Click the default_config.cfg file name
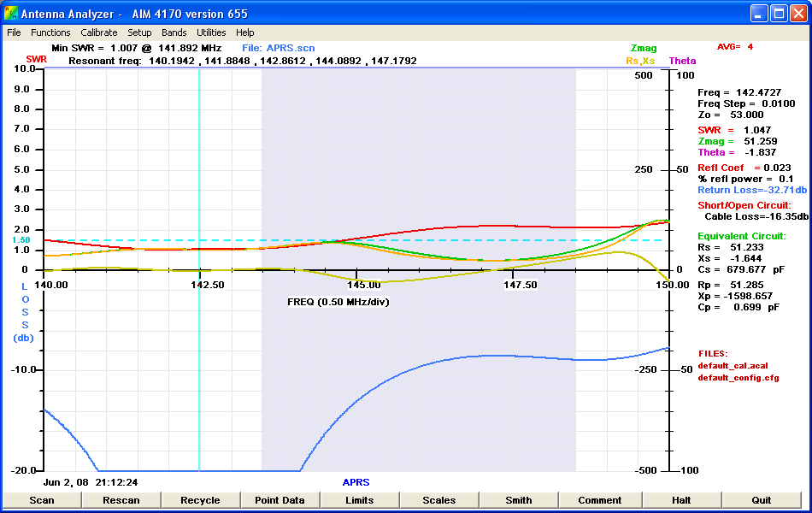This screenshot has height=513, width=812. pos(738,378)
